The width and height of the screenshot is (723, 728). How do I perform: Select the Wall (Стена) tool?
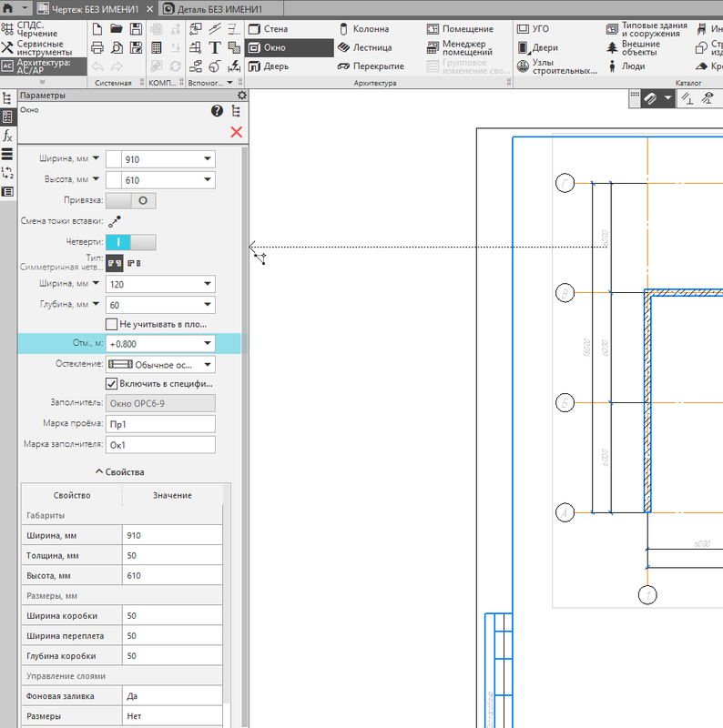click(269, 29)
